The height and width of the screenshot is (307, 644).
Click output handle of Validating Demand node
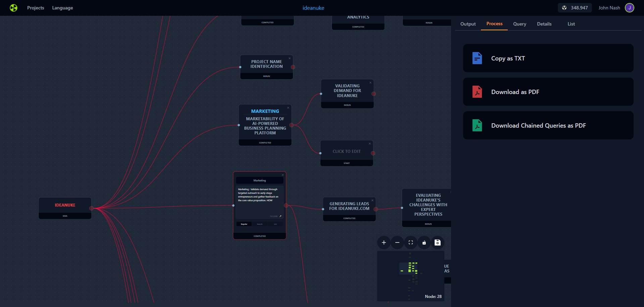(374, 94)
